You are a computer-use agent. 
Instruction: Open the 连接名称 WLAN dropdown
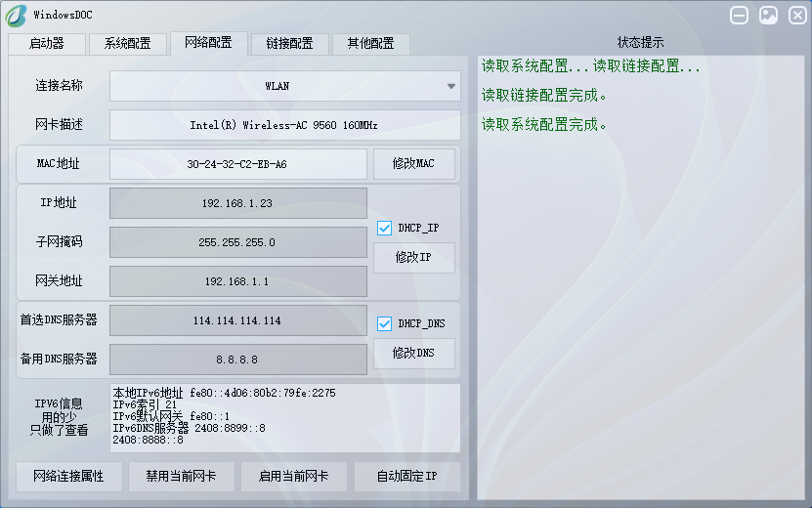[x=284, y=86]
